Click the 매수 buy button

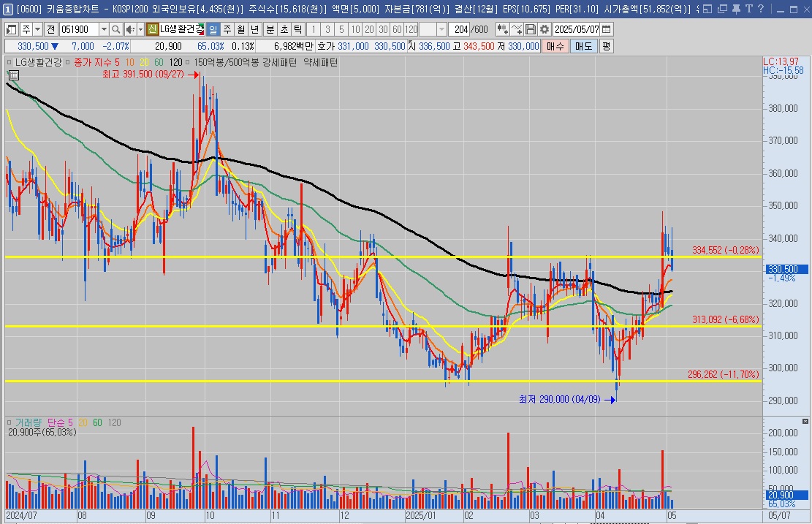click(555, 46)
